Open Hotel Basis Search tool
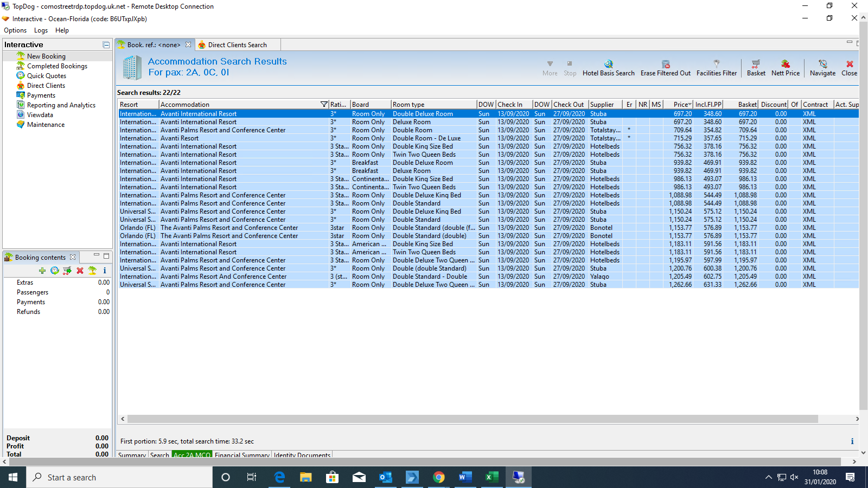 [x=608, y=68]
